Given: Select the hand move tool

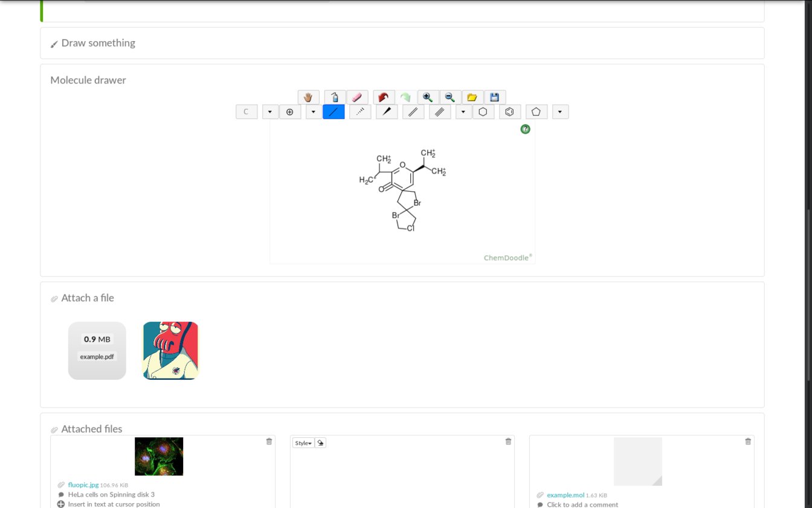Looking at the screenshot, I should (x=308, y=97).
